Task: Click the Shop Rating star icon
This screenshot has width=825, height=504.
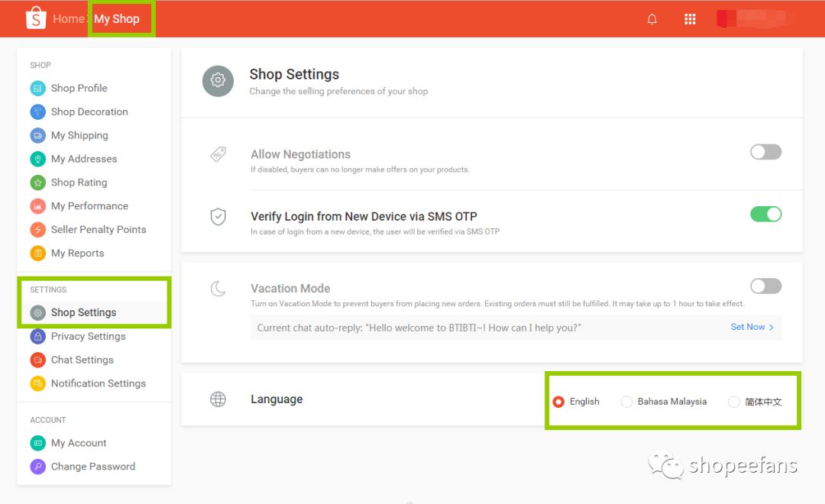Action: point(38,183)
